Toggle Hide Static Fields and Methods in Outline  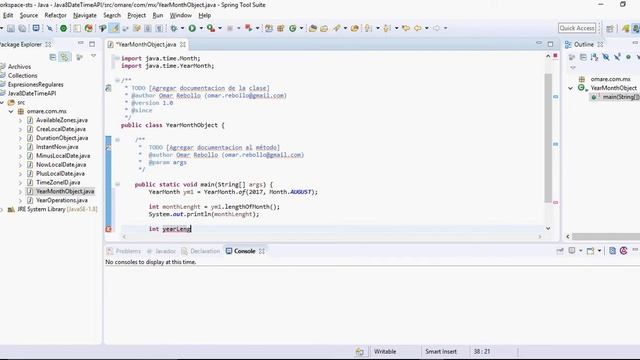pos(617,57)
